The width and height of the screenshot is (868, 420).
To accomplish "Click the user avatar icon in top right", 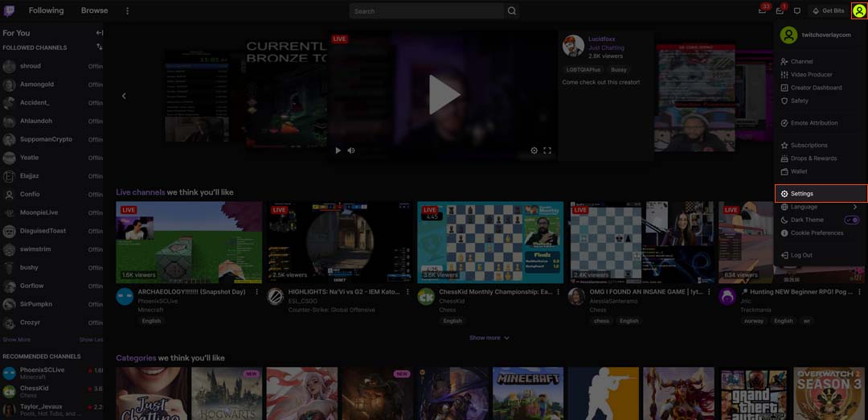I will click(x=858, y=10).
